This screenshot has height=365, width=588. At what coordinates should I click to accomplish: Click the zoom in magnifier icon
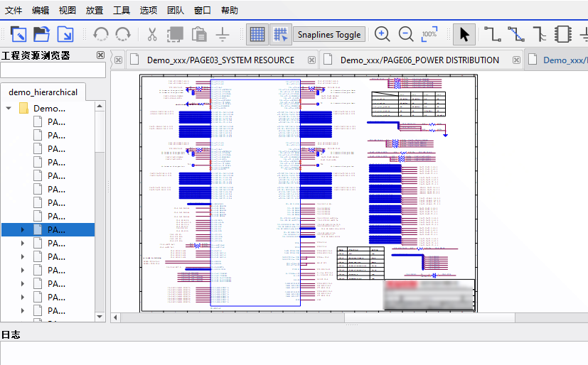pyautogui.click(x=383, y=34)
